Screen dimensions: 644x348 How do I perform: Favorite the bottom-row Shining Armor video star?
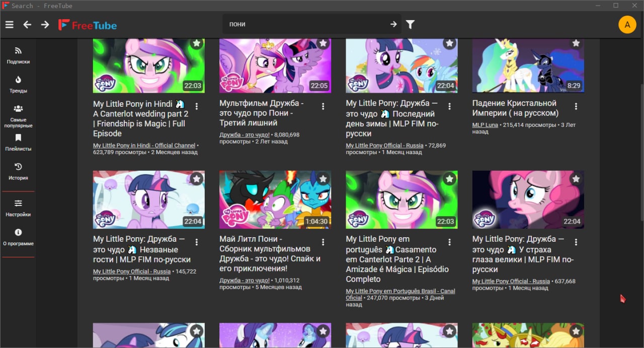[197, 331]
